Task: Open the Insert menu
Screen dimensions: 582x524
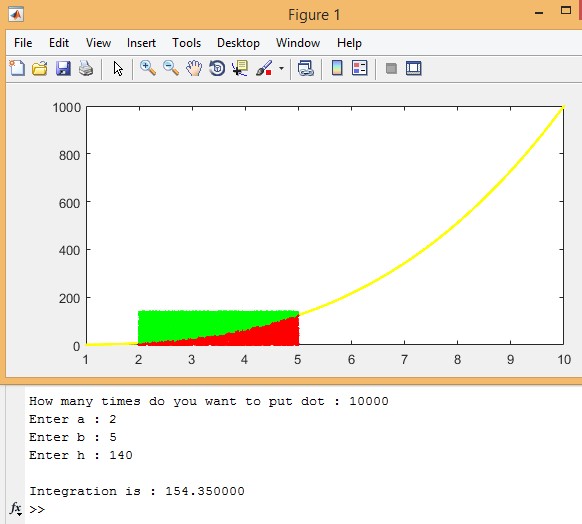Action: [141, 43]
